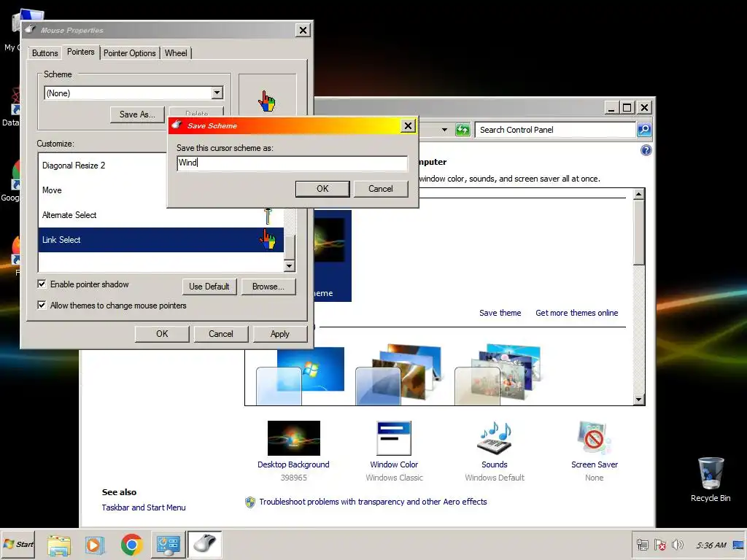747x560 pixels.
Task: Click the network tray icon
Action: 643,545
